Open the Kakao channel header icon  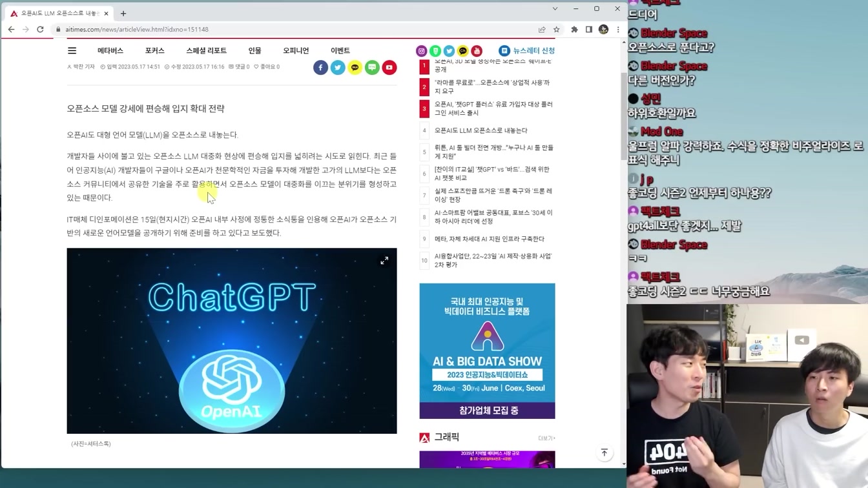(462, 51)
